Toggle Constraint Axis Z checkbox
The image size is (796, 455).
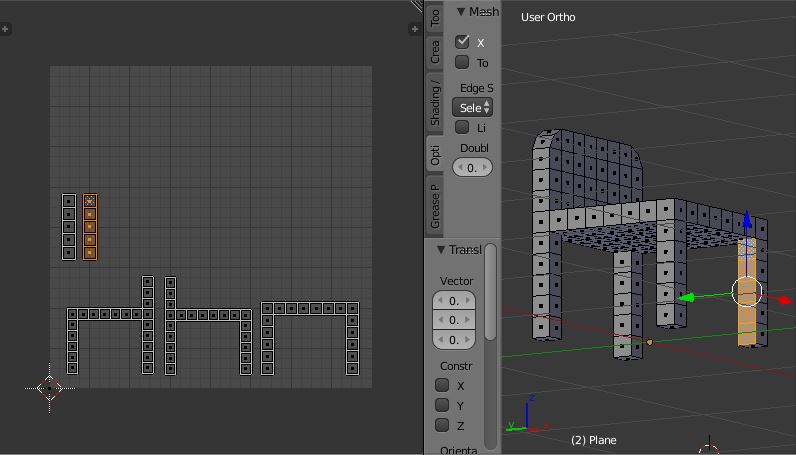click(x=442, y=425)
